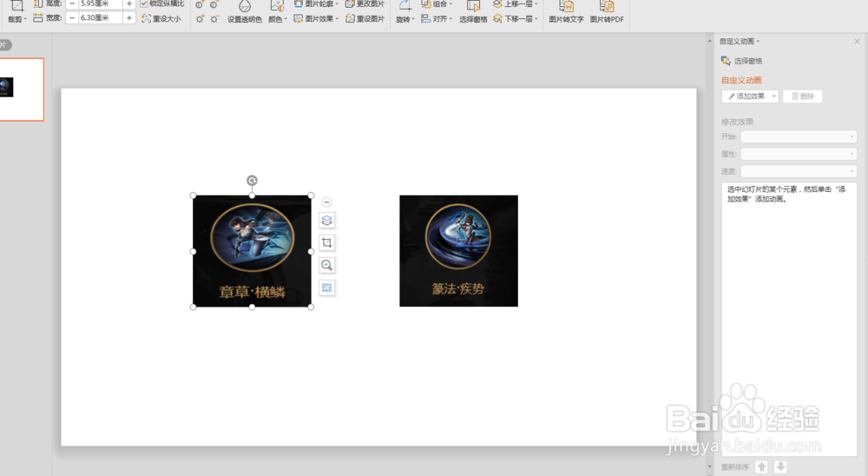This screenshot has height=476, width=868.
Task: Close the 自定义动画 side panel
Action: (857, 42)
